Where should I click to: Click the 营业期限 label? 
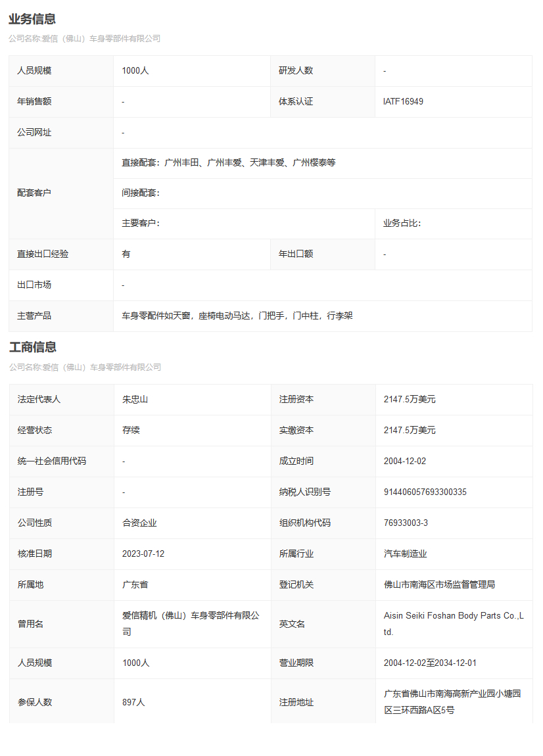(x=296, y=663)
